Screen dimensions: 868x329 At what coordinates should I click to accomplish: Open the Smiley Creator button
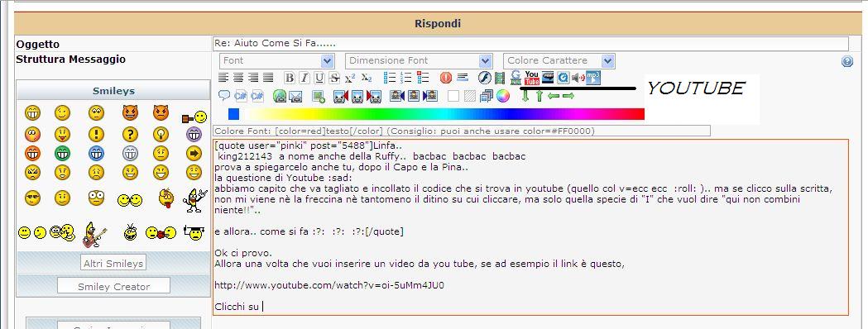pyautogui.click(x=113, y=286)
